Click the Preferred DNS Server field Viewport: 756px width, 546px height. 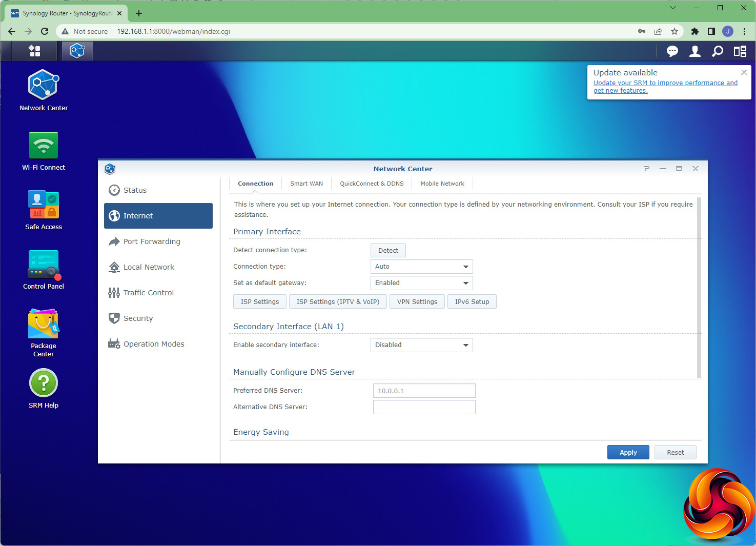(x=424, y=391)
